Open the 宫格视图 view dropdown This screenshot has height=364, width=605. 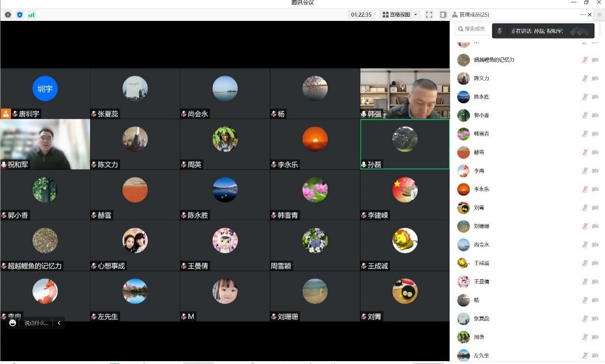click(400, 15)
